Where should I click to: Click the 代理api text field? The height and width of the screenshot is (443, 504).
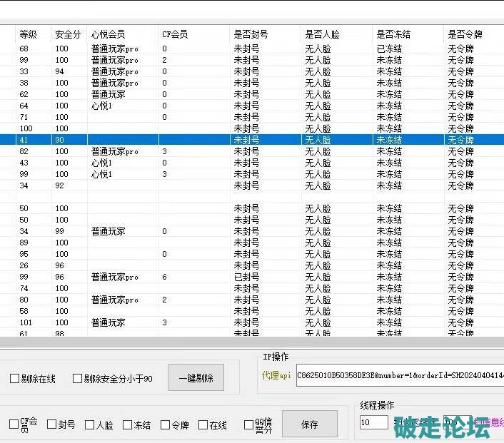tap(398, 375)
